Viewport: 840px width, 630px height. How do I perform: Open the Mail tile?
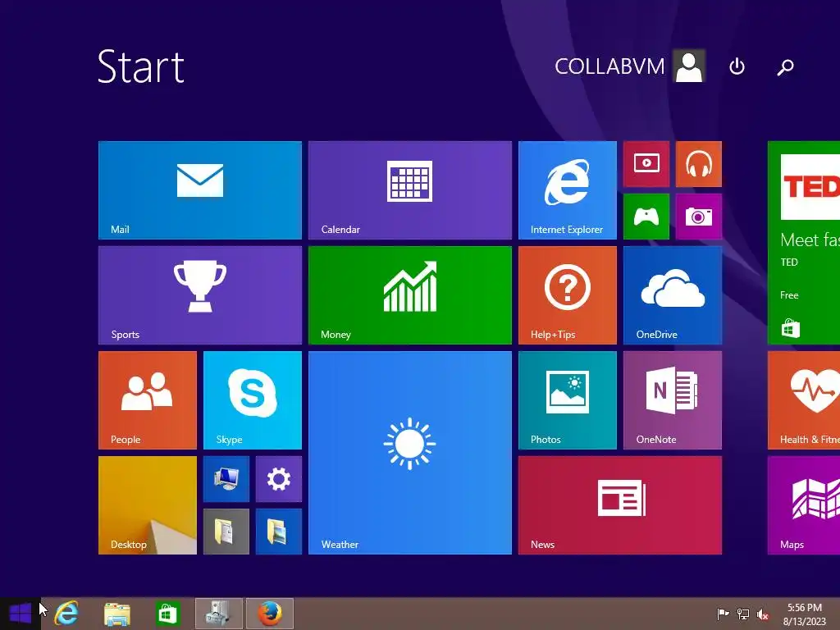pos(200,190)
